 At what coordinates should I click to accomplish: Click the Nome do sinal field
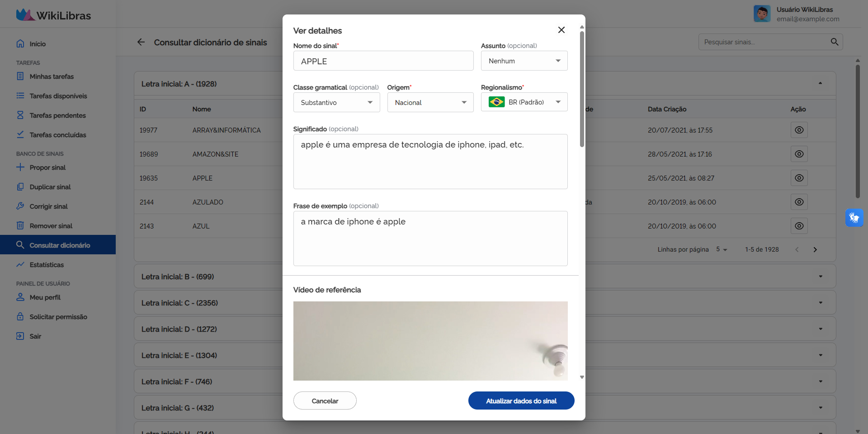(383, 61)
